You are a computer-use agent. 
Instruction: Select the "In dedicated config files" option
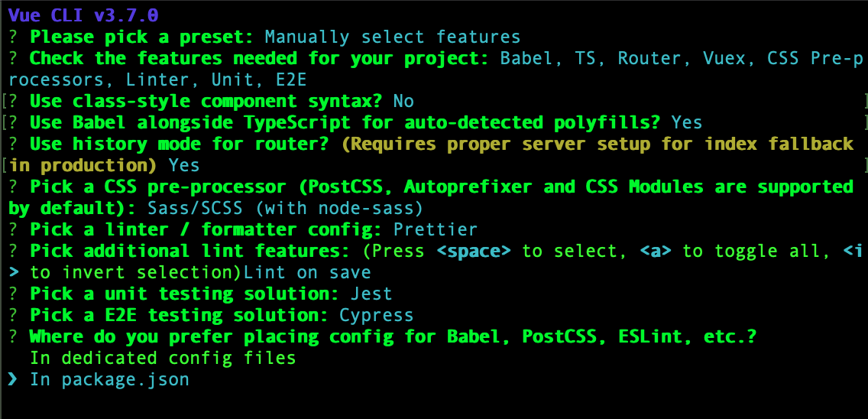(x=163, y=358)
